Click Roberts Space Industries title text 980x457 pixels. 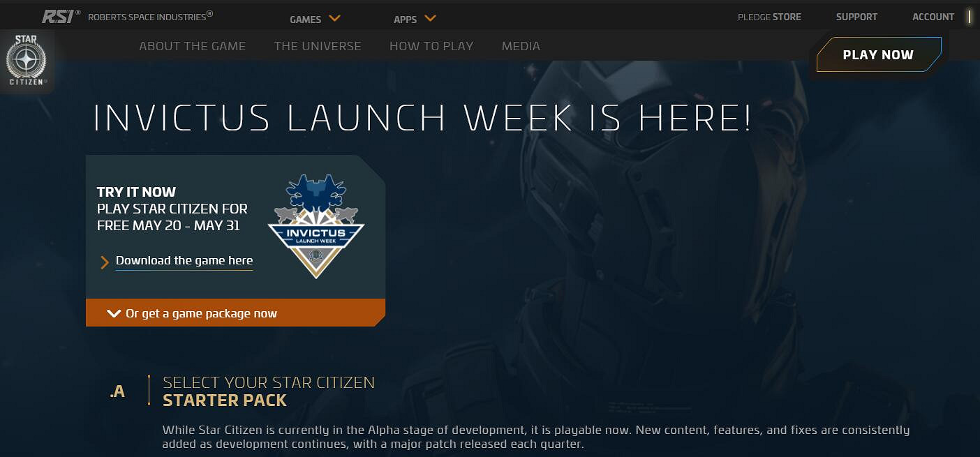[151, 17]
